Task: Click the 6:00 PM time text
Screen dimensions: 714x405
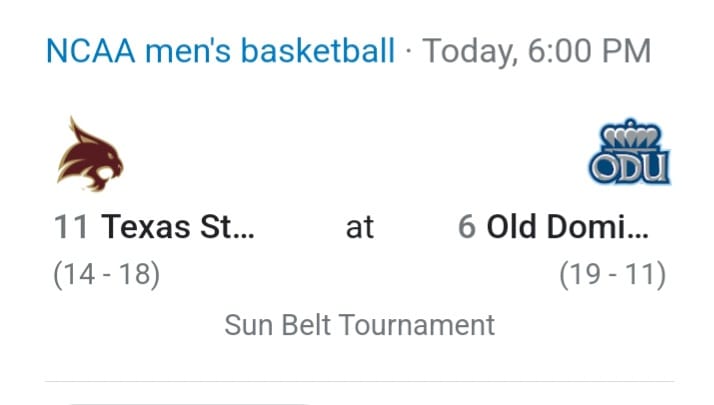Action: [589, 51]
